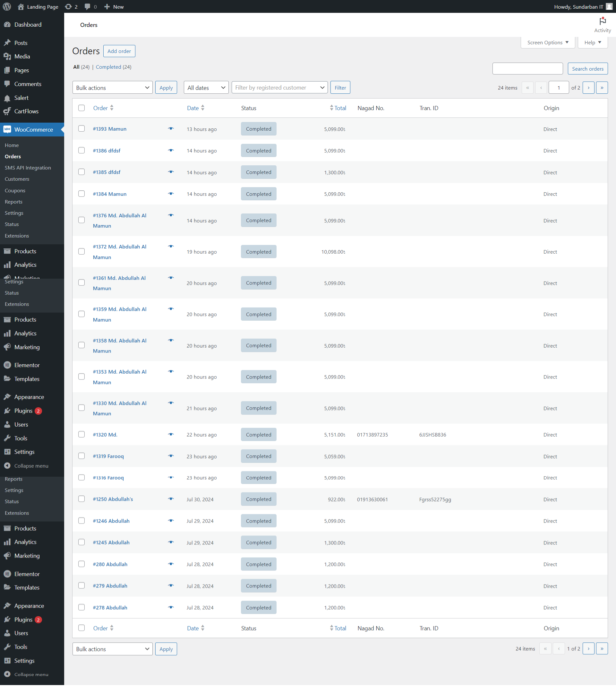Select checkbox for order #1386 dfdsf

(x=81, y=150)
